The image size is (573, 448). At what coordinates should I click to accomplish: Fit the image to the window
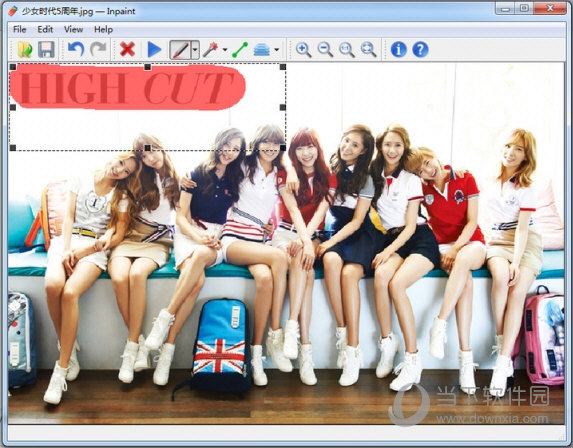click(x=368, y=49)
